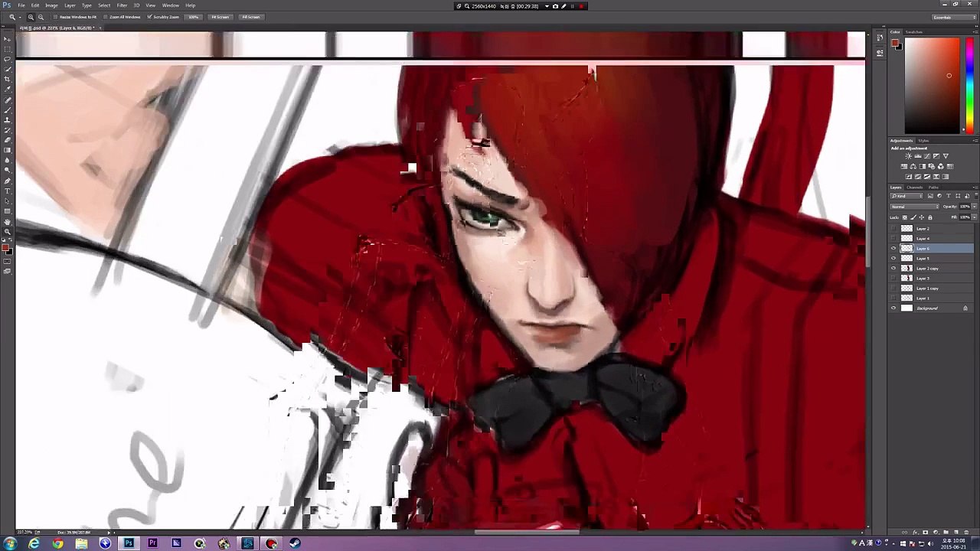Hide Layer 2 copy eye icon
The height and width of the screenshot is (551, 980).
click(893, 269)
